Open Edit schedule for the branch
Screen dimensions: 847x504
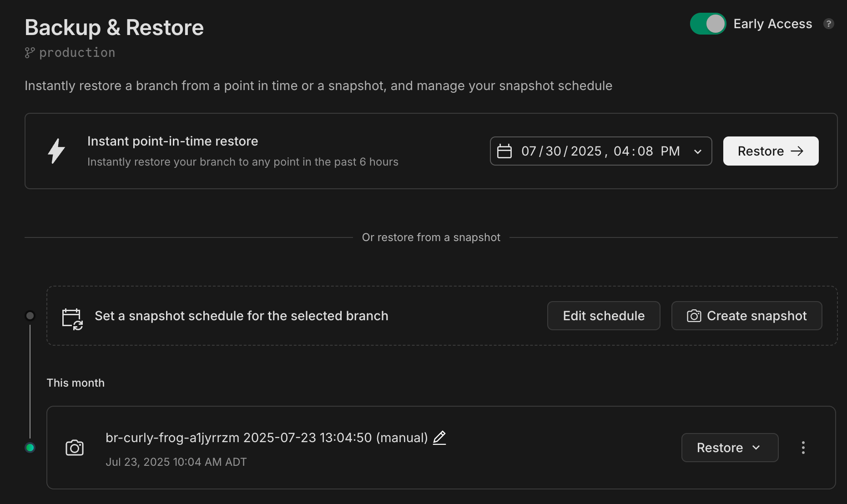point(604,316)
